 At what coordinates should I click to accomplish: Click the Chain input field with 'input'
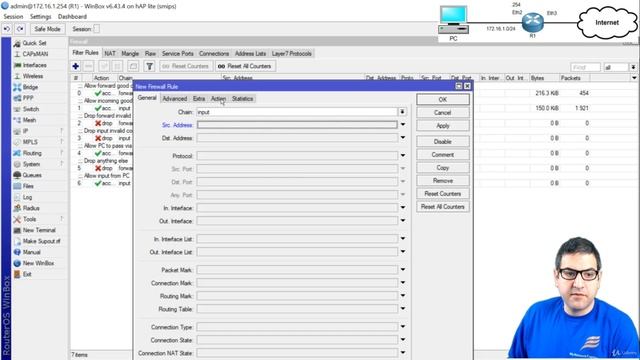click(297, 112)
